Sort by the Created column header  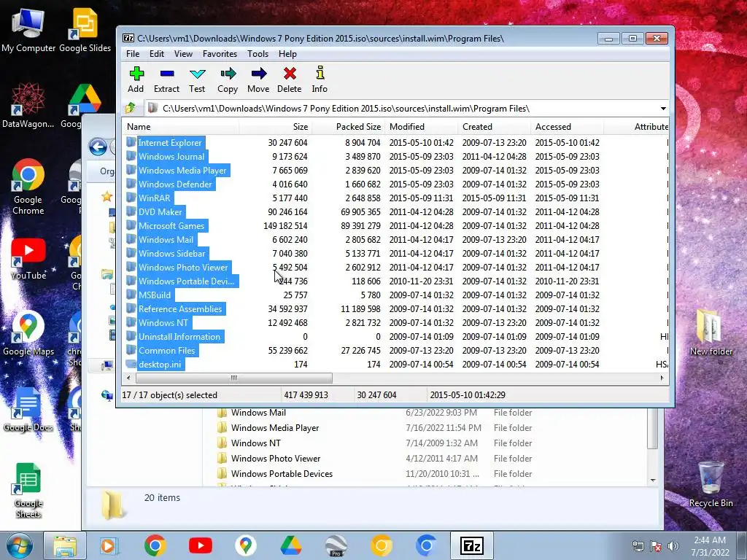[494, 127]
